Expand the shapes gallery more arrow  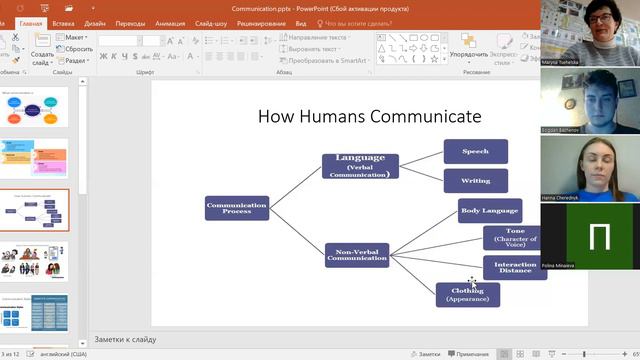click(x=444, y=60)
